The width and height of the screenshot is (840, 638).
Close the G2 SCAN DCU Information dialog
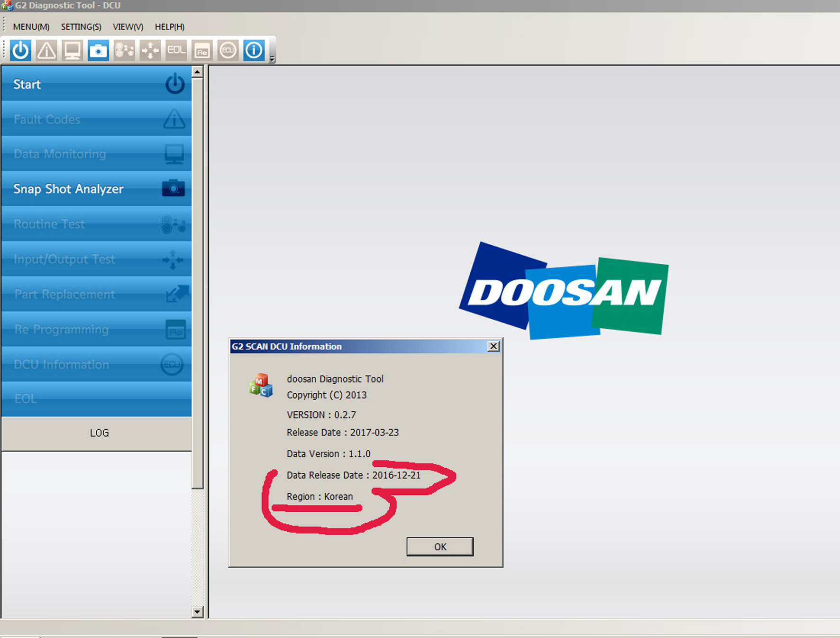point(493,346)
